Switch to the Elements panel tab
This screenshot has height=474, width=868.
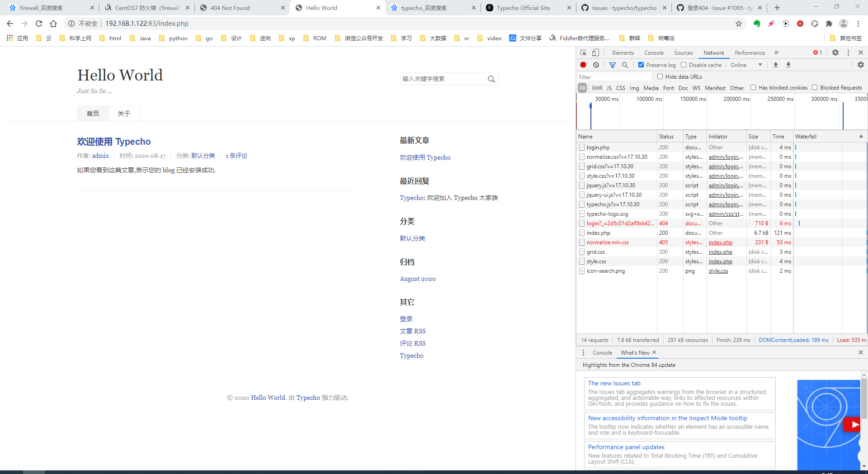click(623, 52)
